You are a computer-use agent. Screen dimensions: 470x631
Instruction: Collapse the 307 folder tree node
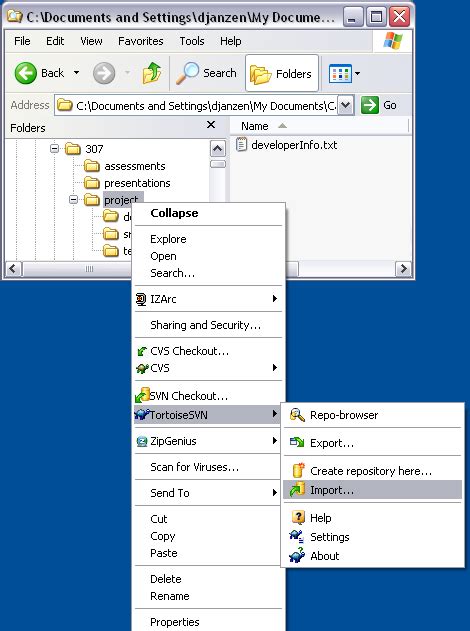click(54, 149)
